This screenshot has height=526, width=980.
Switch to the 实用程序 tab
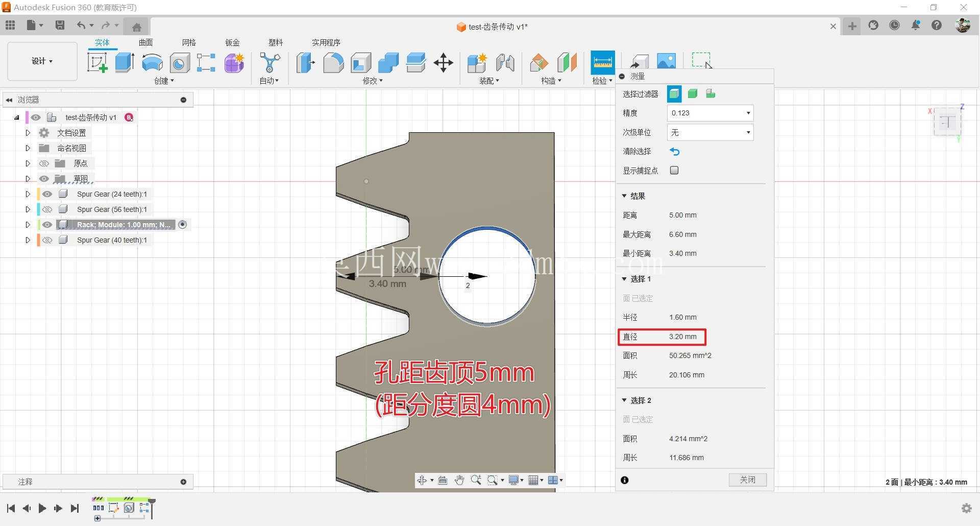coord(326,42)
